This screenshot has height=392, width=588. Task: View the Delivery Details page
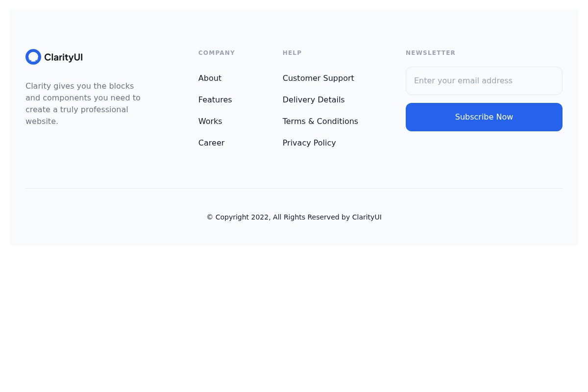point(313,99)
